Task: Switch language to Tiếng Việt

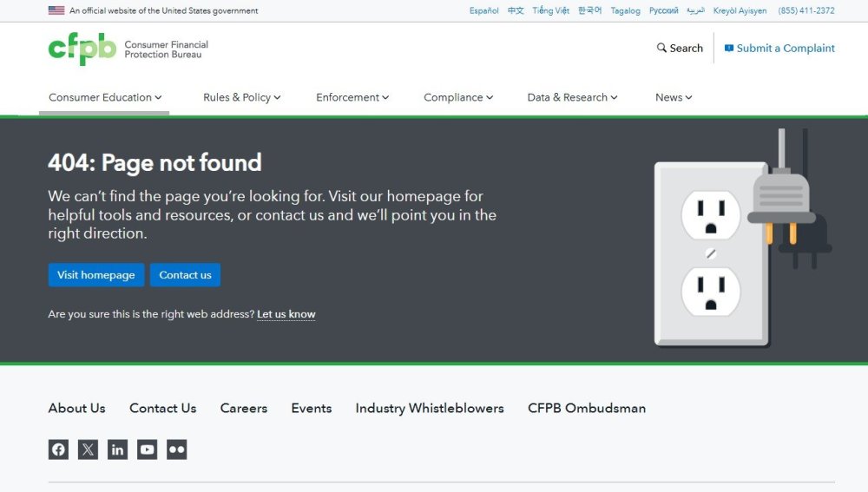Action: point(551,10)
